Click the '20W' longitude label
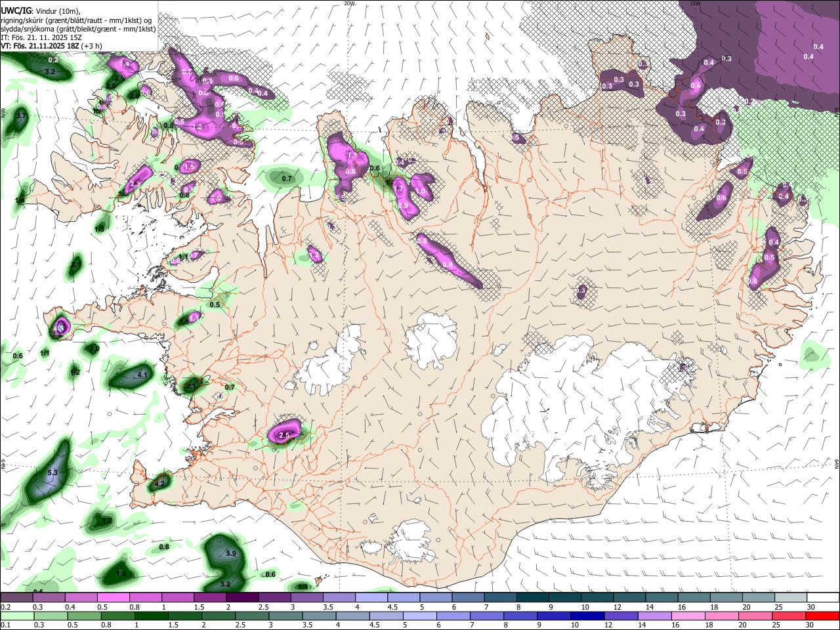Screen dimensions: 840x630 pyautogui.click(x=349, y=3)
